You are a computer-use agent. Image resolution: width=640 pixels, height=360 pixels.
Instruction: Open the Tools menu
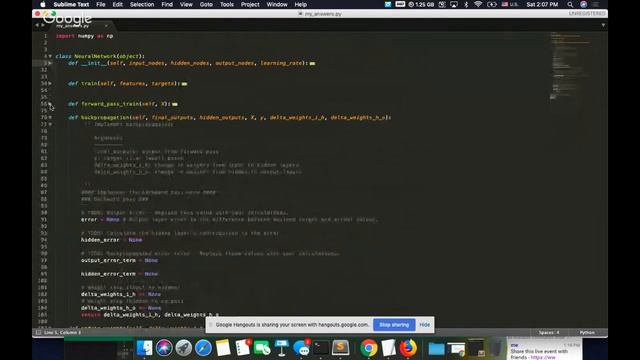click(227, 4)
